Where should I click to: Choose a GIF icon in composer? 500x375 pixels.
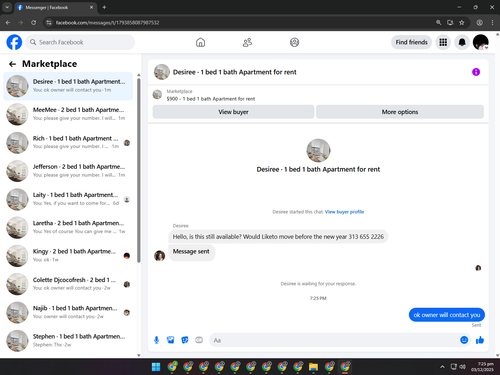199,340
